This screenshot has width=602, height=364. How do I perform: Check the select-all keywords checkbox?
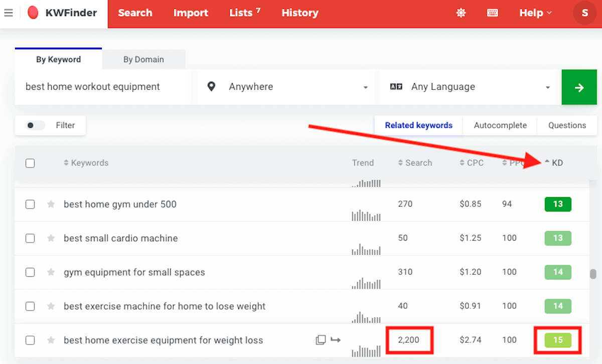tap(30, 163)
